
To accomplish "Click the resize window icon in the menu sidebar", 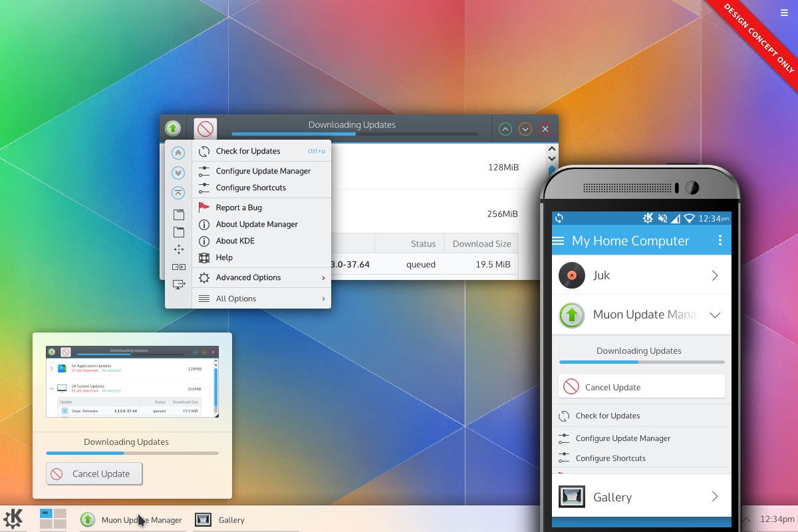I will [x=178, y=267].
